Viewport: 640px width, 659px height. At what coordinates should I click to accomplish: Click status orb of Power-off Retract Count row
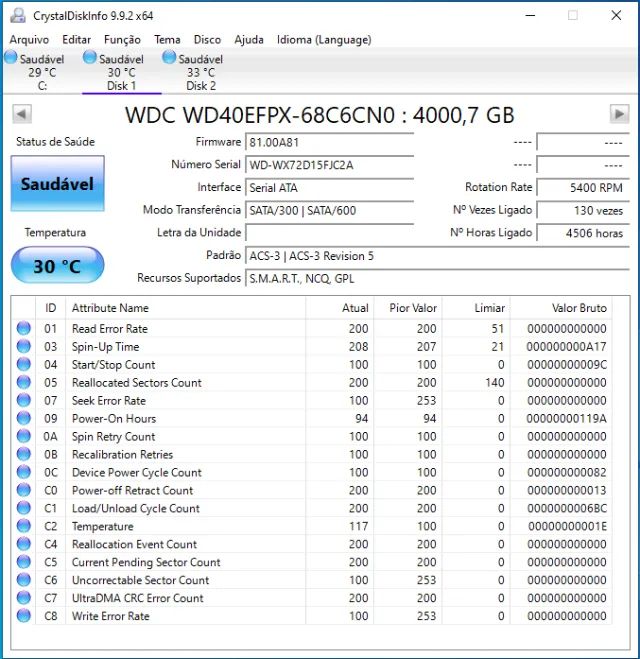(24, 490)
